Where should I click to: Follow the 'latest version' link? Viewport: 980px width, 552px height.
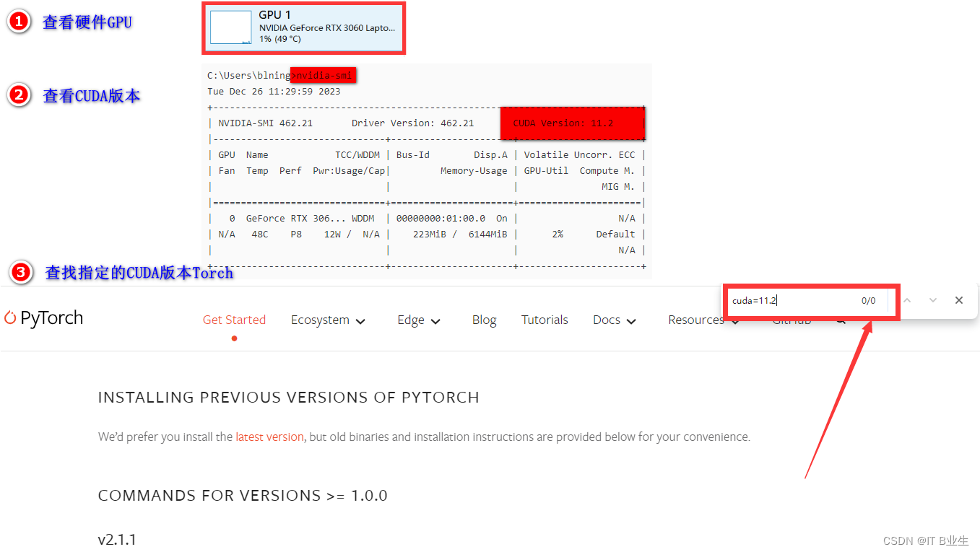(x=269, y=437)
